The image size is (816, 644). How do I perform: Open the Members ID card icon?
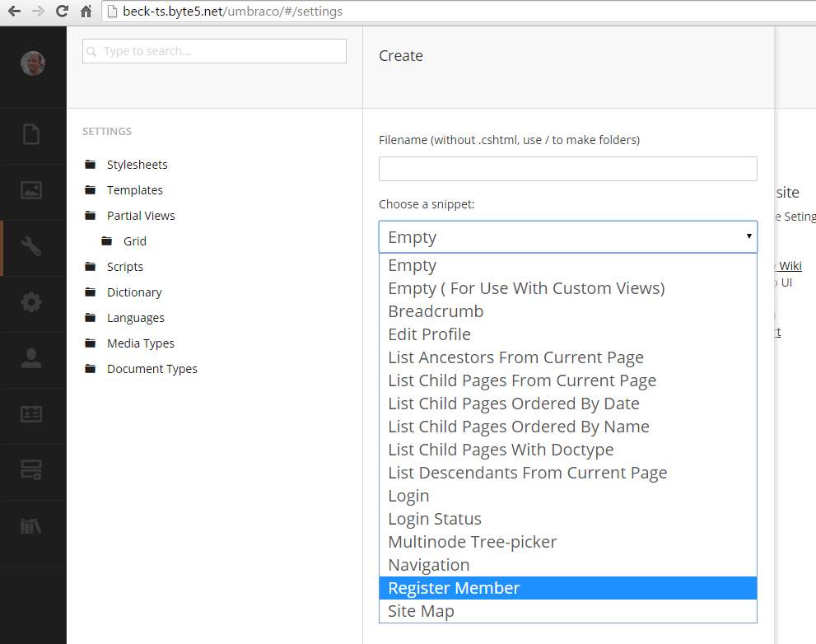pyautogui.click(x=31, y=414)
